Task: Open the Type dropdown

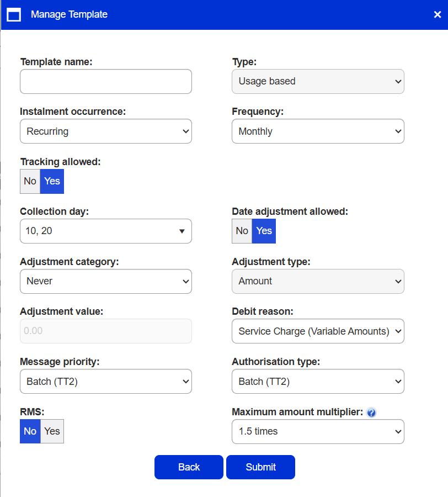Action: [x=318, y=81]
